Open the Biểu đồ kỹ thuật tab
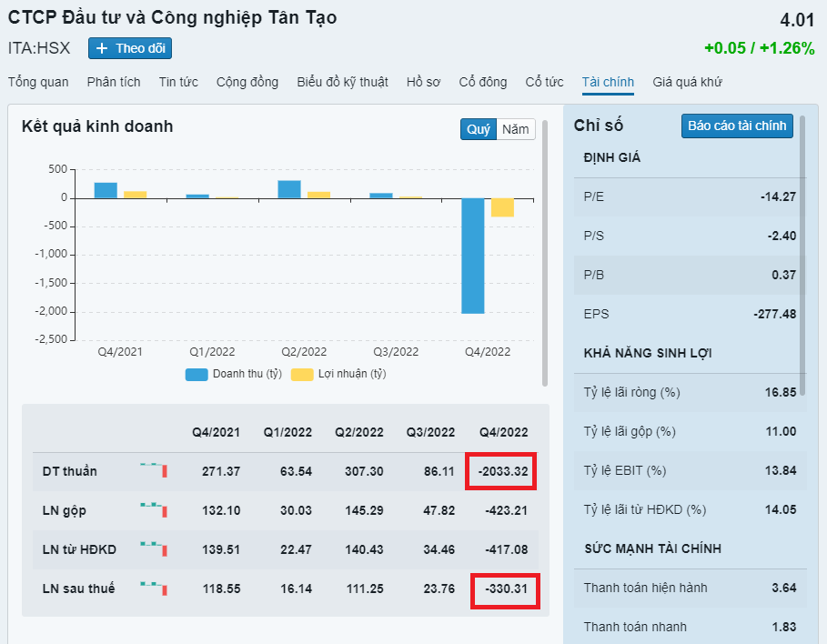Screen dimensions: 827x644 (x=342, y=82)
